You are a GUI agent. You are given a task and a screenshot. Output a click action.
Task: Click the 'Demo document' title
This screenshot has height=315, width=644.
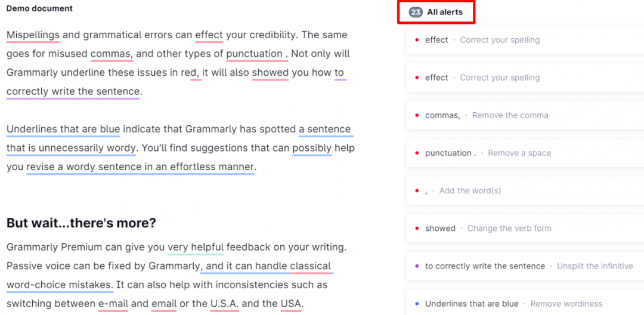pos(39,9)
